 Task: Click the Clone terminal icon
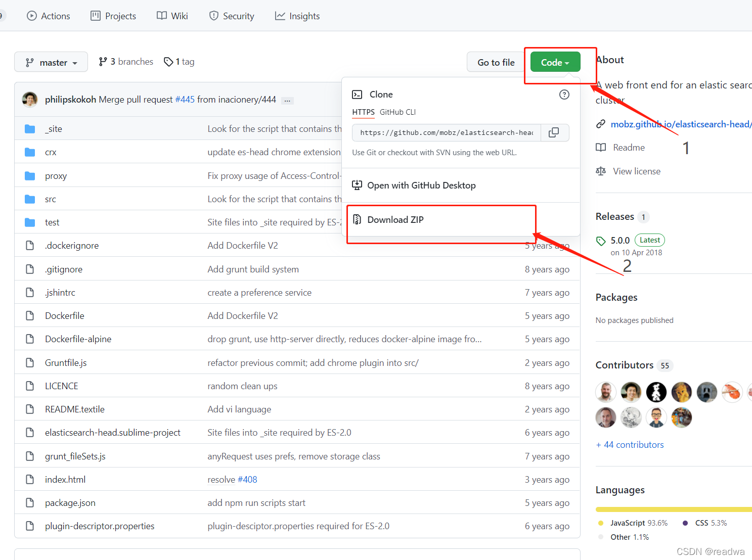click(357, 95)
